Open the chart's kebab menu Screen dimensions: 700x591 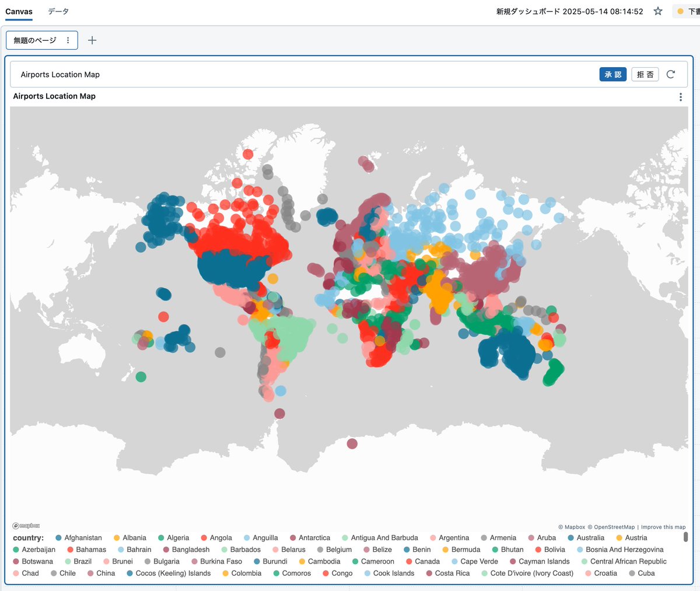(x=681, y=96)
